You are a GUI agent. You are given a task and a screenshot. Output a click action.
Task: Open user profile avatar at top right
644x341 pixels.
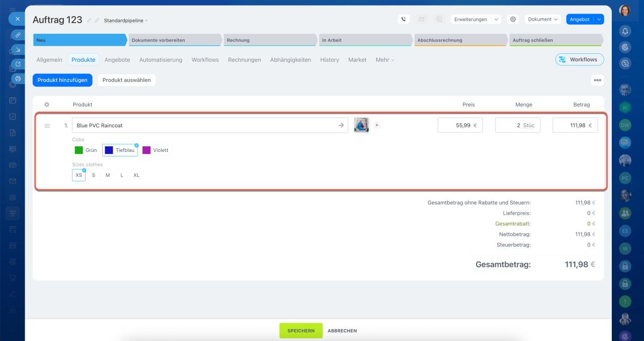click(x=625, y=11)
